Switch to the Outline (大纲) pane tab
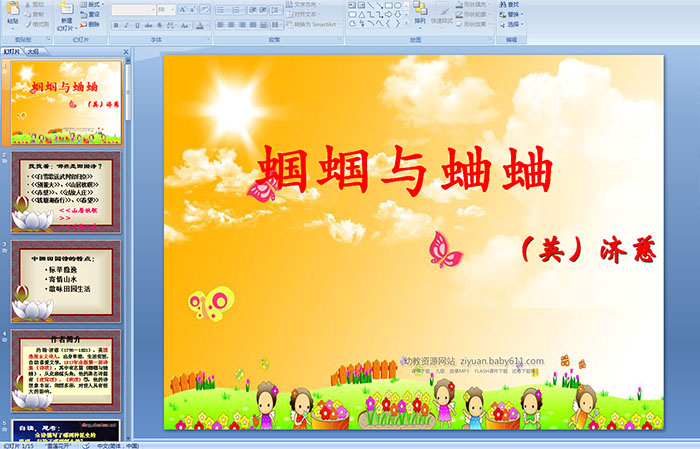The height and width of the screenshot is (449, 700). (33, 52)
